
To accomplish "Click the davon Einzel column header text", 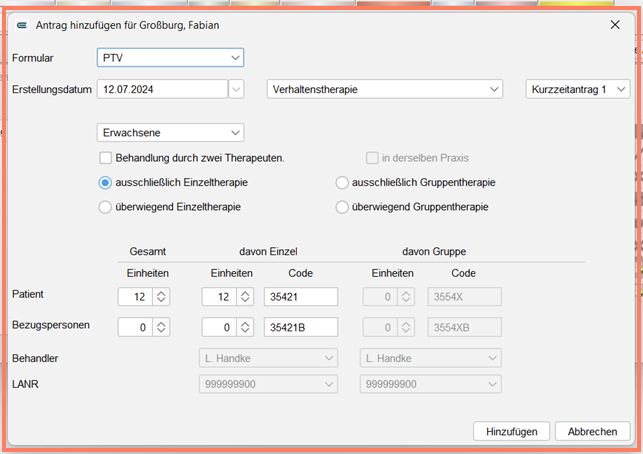I will pos(268,251).
